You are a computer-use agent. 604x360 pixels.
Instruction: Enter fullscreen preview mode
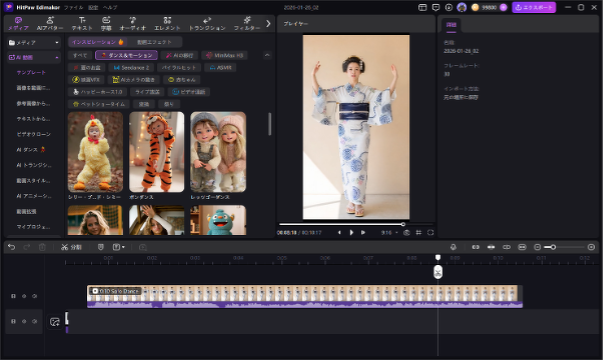[430, 233]
